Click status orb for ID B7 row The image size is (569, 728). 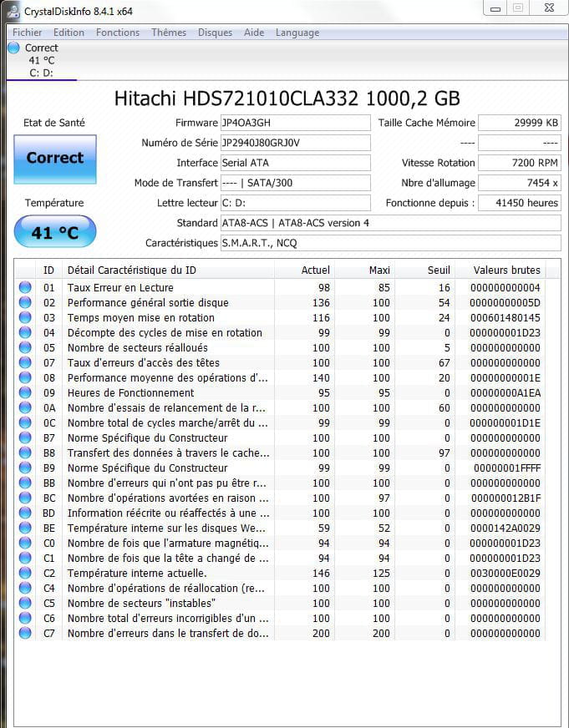pos(25,437)
